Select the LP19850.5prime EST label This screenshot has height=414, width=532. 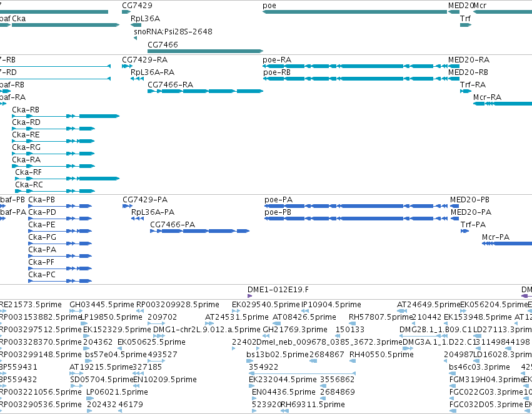(111, 317)
